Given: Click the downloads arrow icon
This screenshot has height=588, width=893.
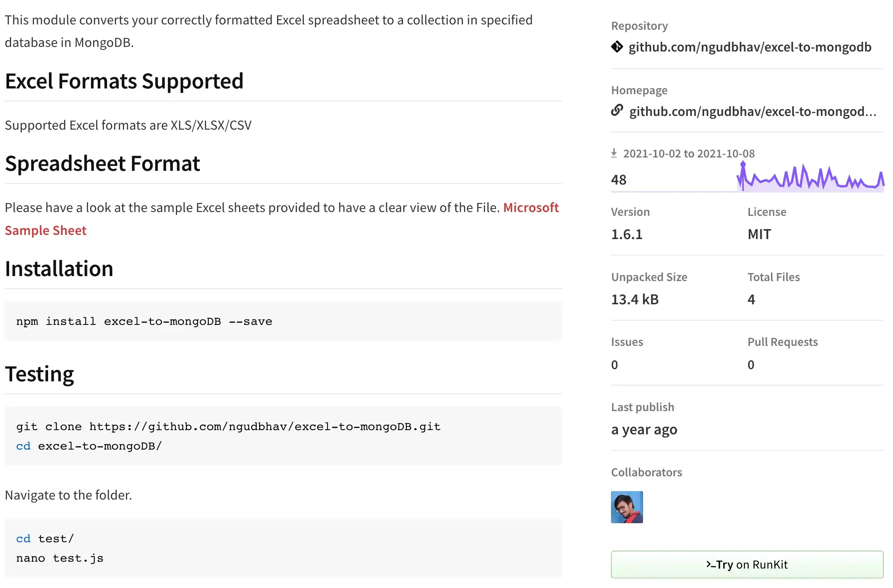Looking at the screenshot, I should (x=614, y=153).
